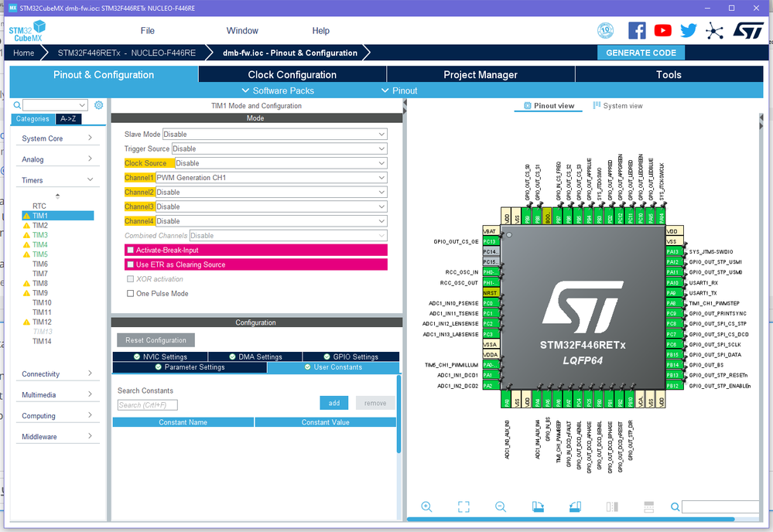
Task: Click the Pinout view icon
Action: click(527, 105)
